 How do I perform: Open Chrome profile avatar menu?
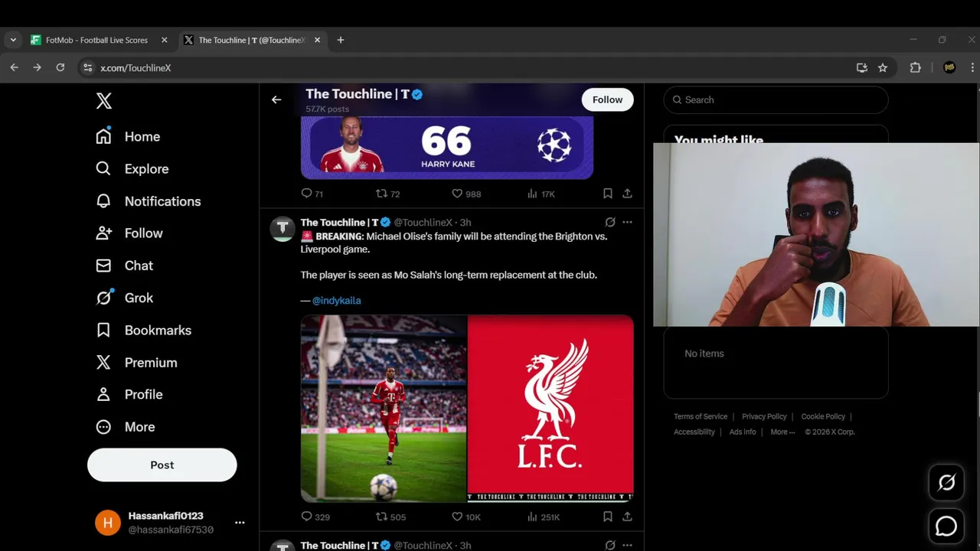[x=949, y=67]
